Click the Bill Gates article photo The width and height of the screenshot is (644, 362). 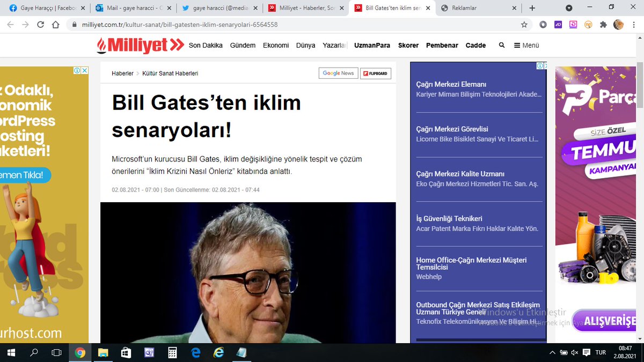[248, 272]
